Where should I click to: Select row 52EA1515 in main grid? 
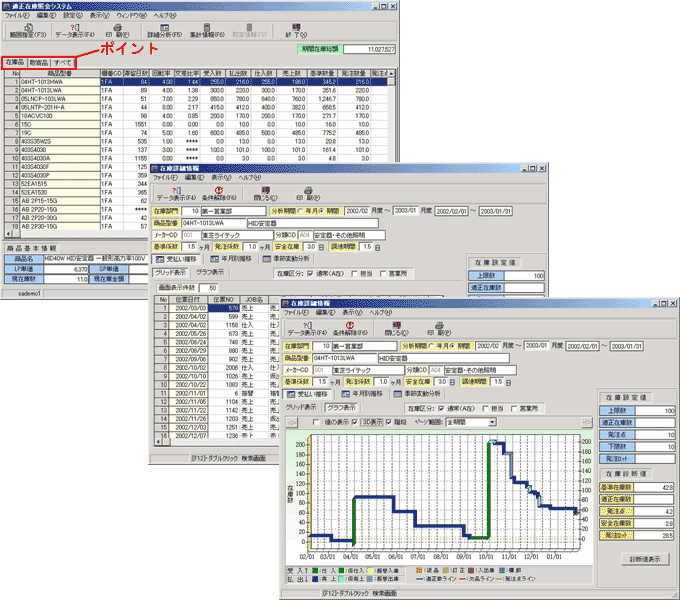[77, 184]
